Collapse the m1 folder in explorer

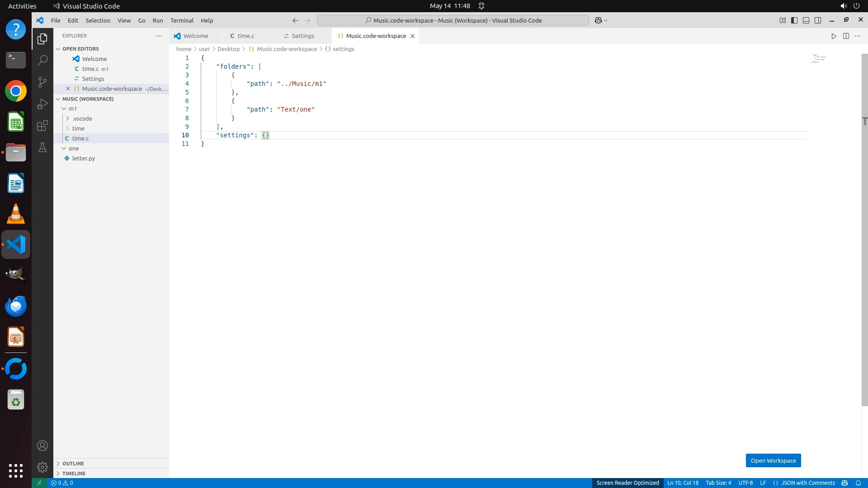tap(72, 109)
